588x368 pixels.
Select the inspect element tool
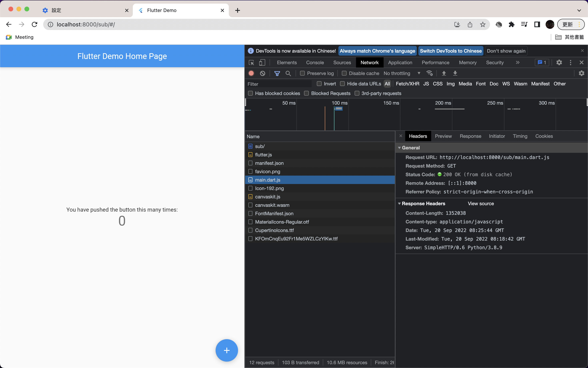click(251, 62)
